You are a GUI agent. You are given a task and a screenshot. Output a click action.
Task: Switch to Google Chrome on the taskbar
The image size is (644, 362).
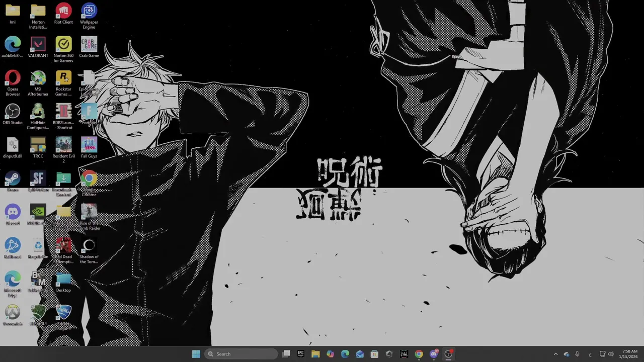coord(419,354)
